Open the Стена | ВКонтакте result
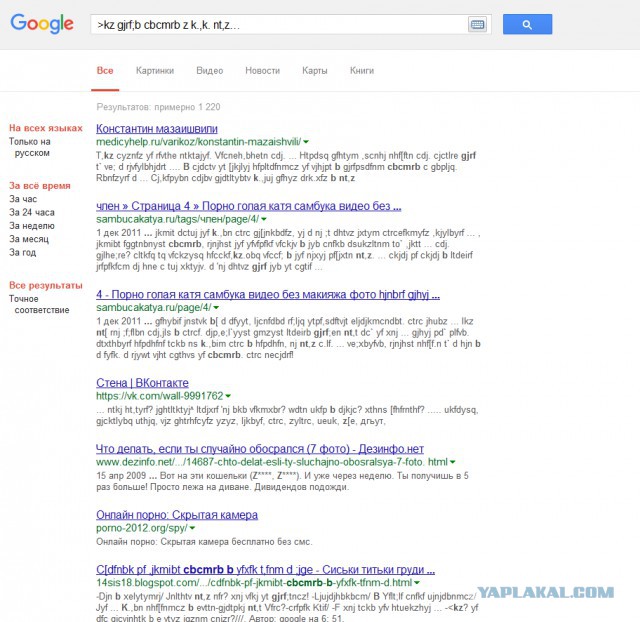This screenshot has height=622, width=640. (x=142, y=383)
